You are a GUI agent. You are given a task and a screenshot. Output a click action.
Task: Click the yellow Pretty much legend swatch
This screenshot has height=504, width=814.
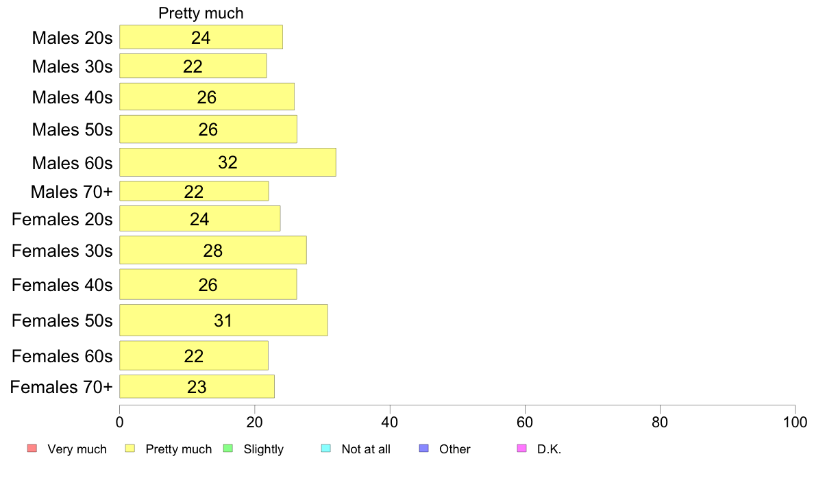click(129, 449)
